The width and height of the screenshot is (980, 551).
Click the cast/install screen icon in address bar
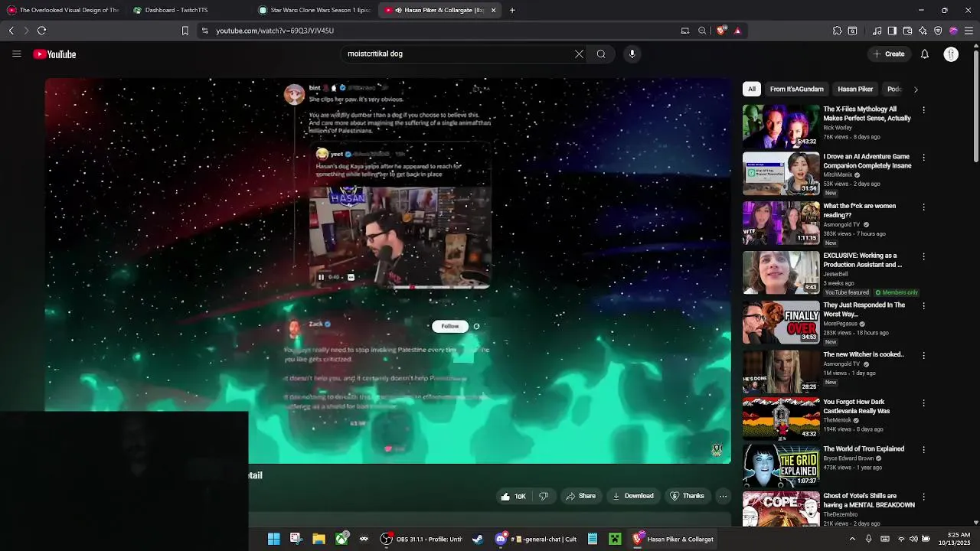(684, 31)
